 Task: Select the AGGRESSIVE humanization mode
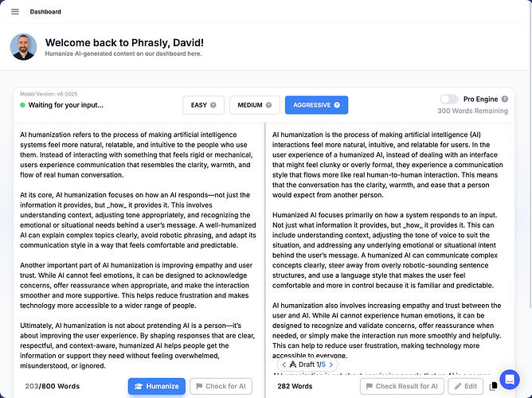tap(316, 105)
